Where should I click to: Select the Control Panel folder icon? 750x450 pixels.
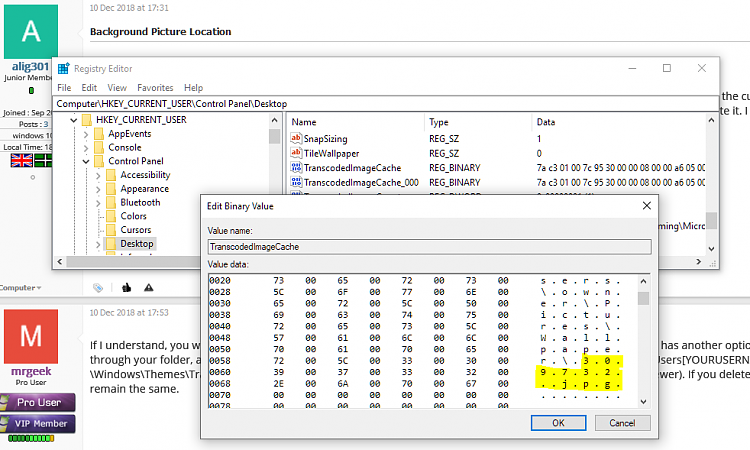point(99,161)
